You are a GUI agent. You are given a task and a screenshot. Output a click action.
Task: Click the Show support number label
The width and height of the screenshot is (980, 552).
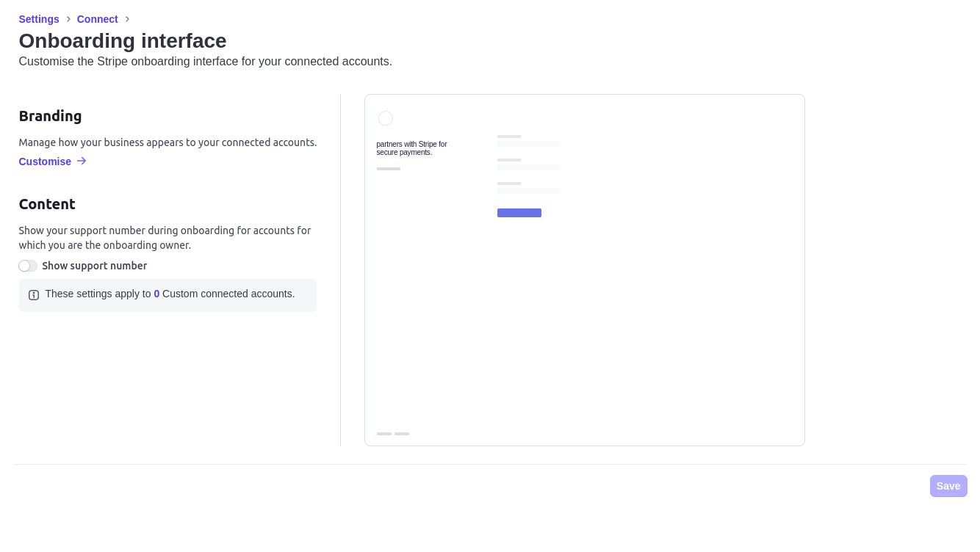(94, 266)
